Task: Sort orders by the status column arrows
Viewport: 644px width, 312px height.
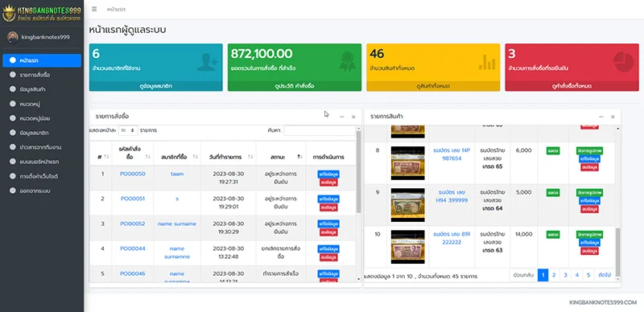Action: [x=300, y=157]
